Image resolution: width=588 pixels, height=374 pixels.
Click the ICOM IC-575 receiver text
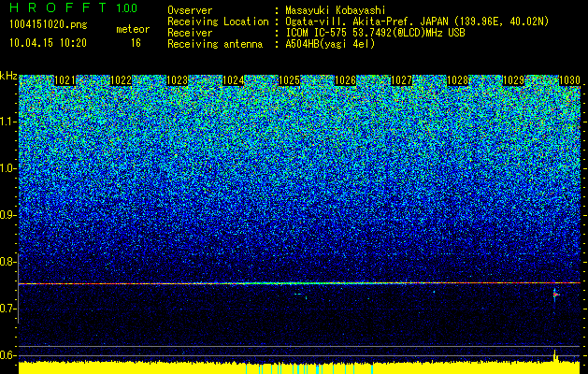point(318,33)
